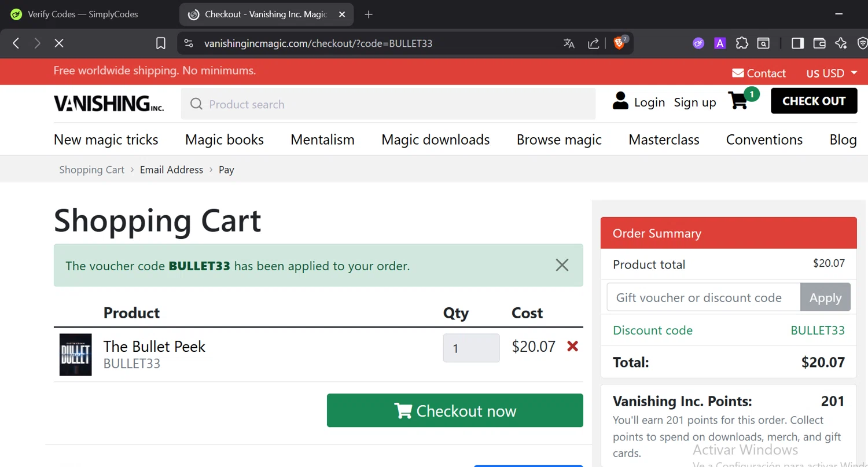The height and width of the screenshot is (467, 868).
Task: Click Gift voucher or discount code field
Action: 704,297
